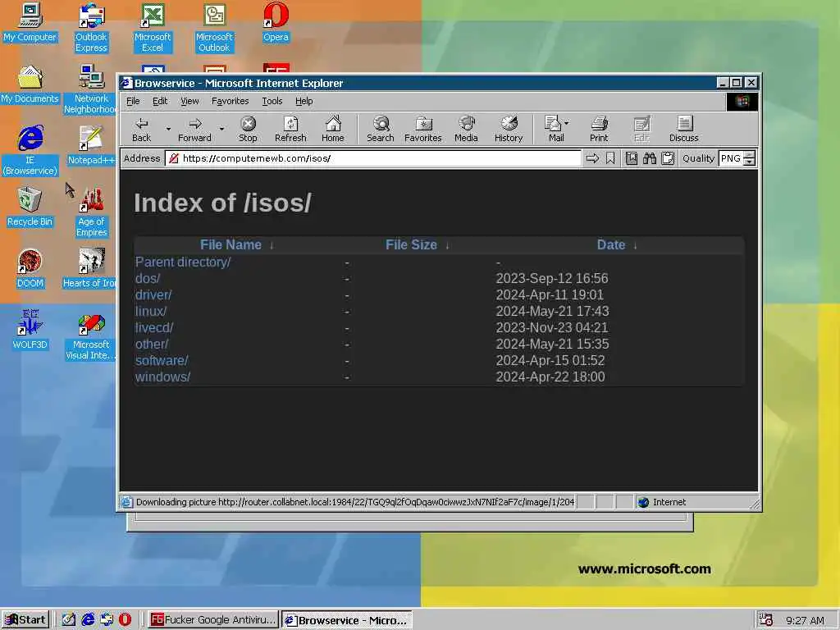Click the address bar URL field
840x630 pixels.
373,158
